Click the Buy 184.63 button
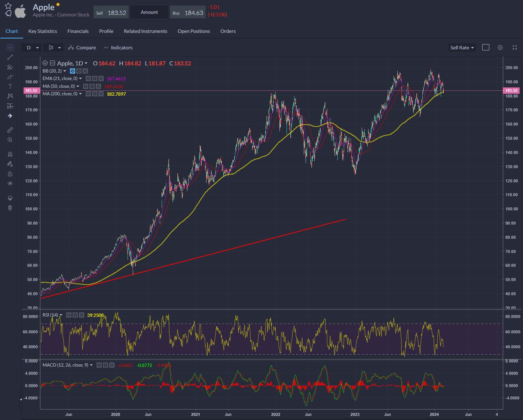This screenshot has width=523, height=420. click(187, 12)
